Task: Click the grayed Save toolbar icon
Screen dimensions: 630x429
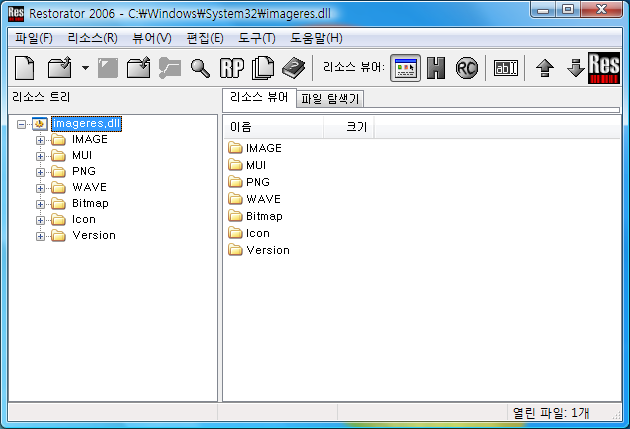Action: coord(108,68)
